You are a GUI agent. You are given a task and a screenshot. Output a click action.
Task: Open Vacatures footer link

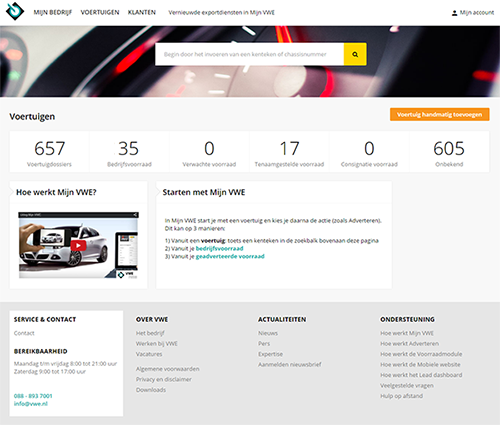[x=149, y=354]
